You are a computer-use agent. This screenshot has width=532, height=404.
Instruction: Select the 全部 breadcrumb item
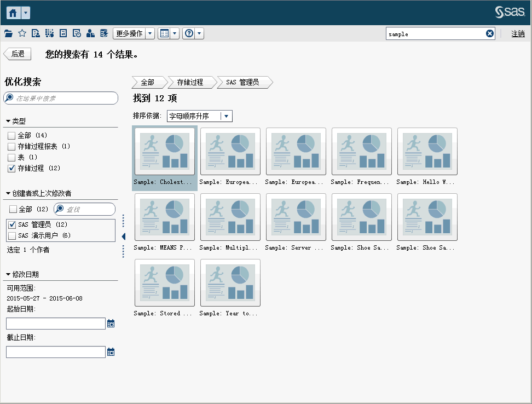point(148,83)
